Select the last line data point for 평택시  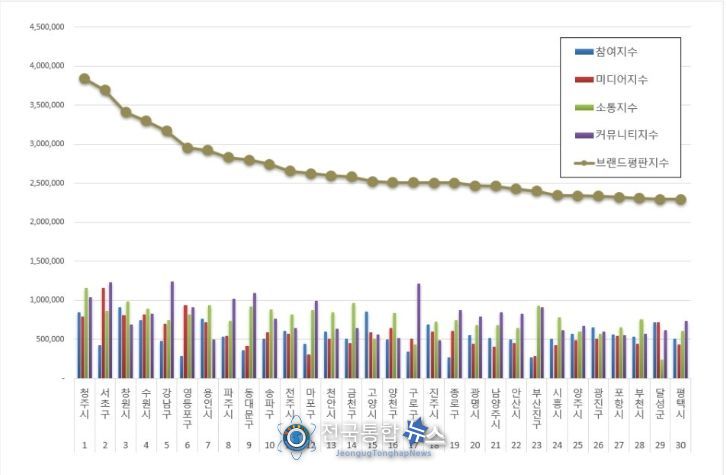(681, 200)
